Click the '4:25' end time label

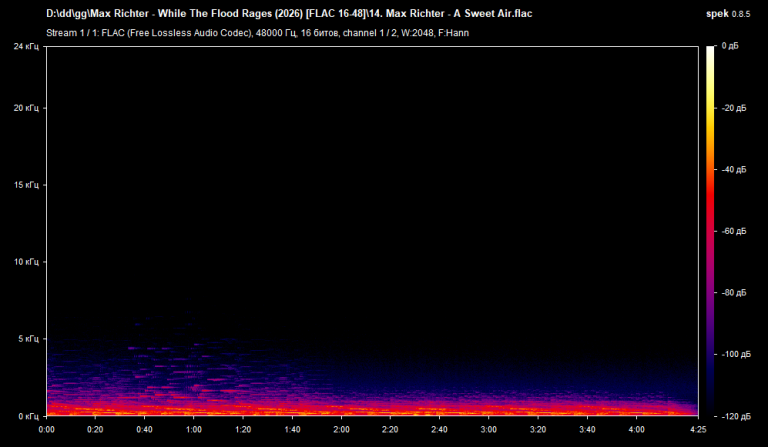point(698,430)
